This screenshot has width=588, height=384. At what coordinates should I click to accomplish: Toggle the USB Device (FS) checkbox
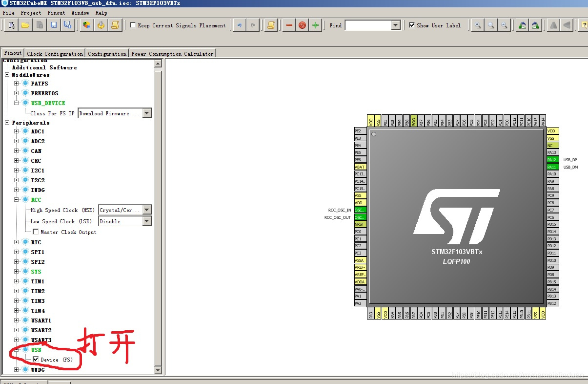coord(36,360)
